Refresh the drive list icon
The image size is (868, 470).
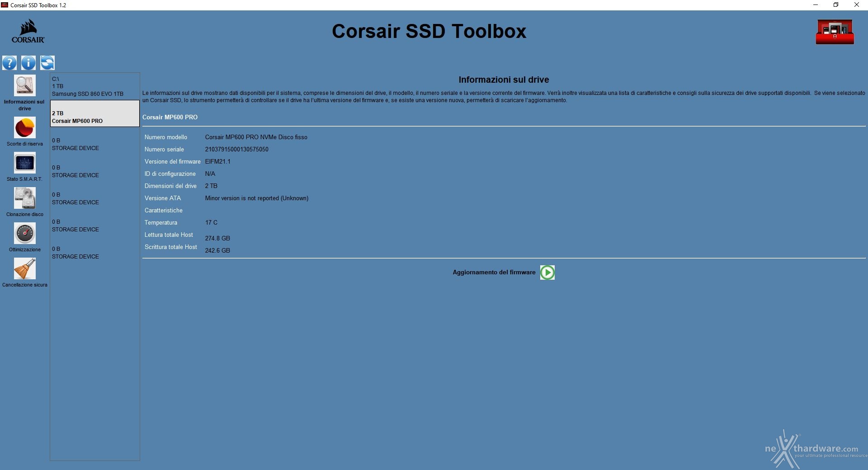click(47, 63)
